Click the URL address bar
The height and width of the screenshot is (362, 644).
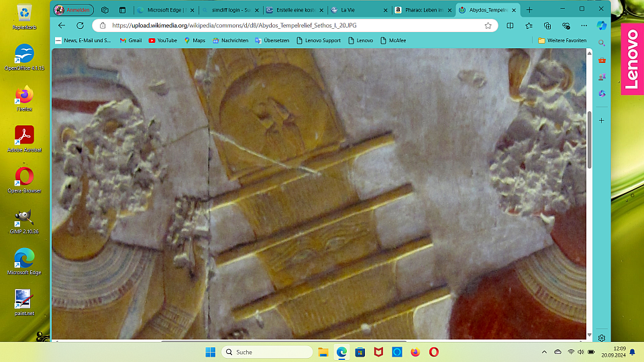point(295,25)
